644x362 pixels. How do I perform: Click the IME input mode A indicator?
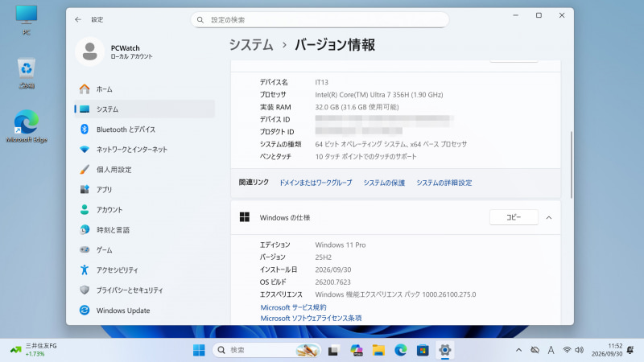pyautogui.click(x=551, y=350)
